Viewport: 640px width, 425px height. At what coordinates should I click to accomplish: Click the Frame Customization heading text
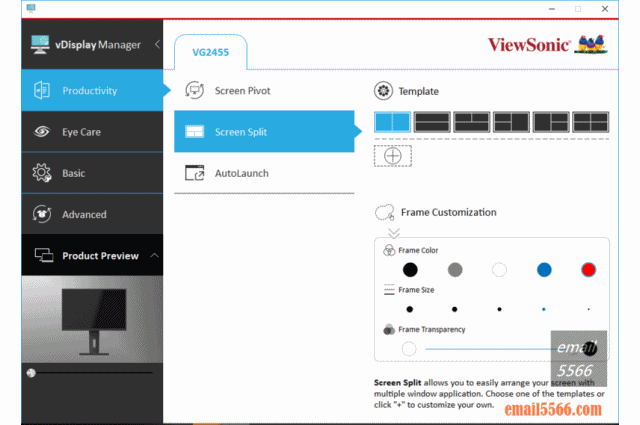[449, 212]
